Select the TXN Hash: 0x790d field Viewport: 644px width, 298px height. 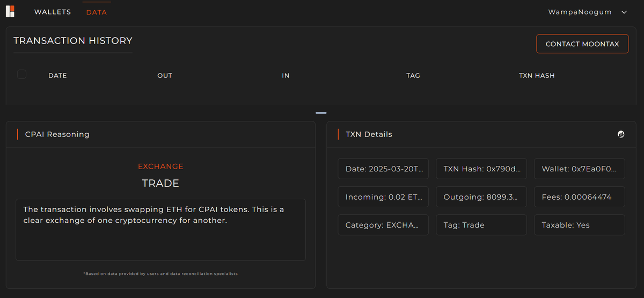(481, 169)
